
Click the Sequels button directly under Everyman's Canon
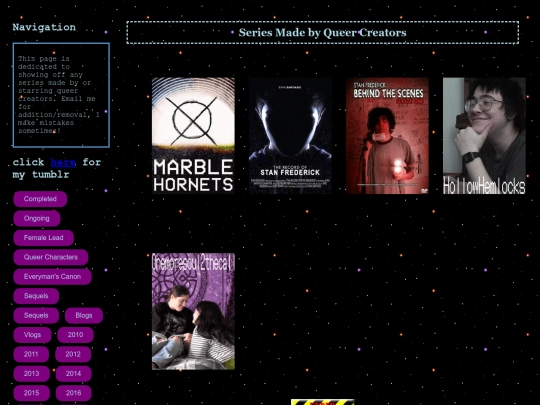point(36,296)
